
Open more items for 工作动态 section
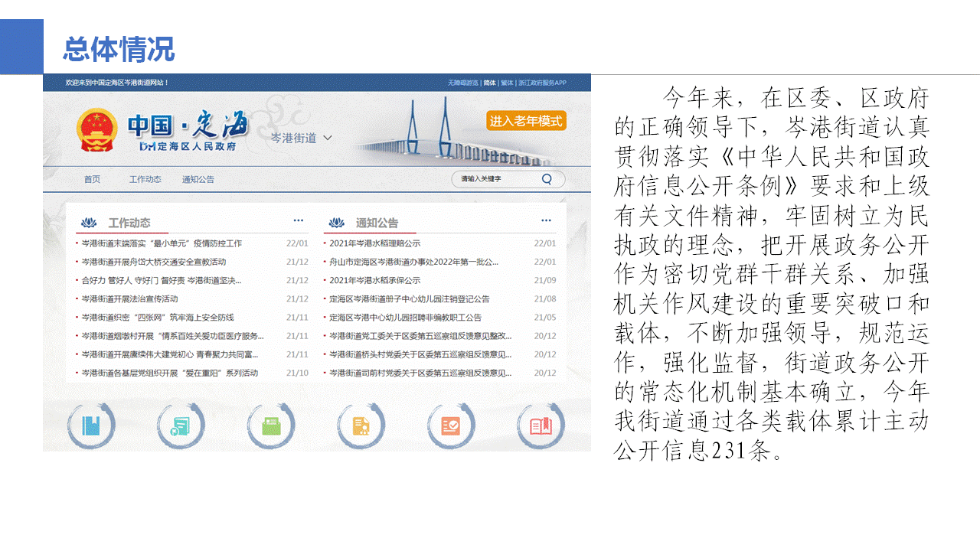[299, 221]
